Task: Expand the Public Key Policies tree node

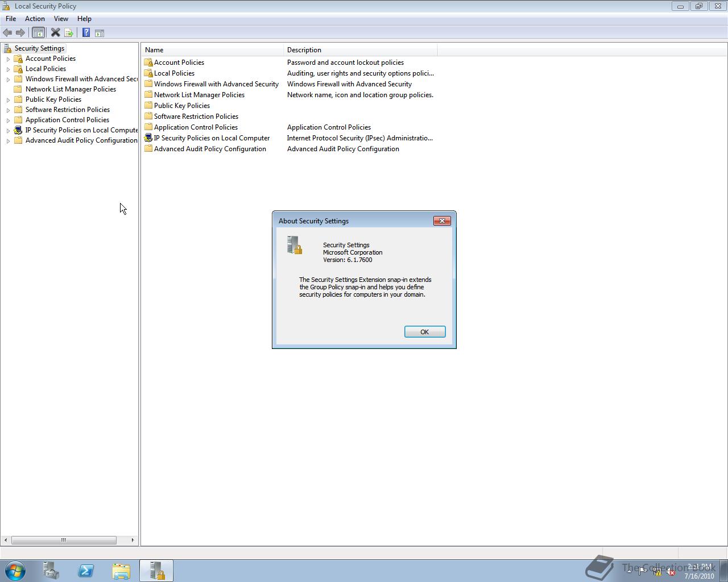Action: (8, 100)
